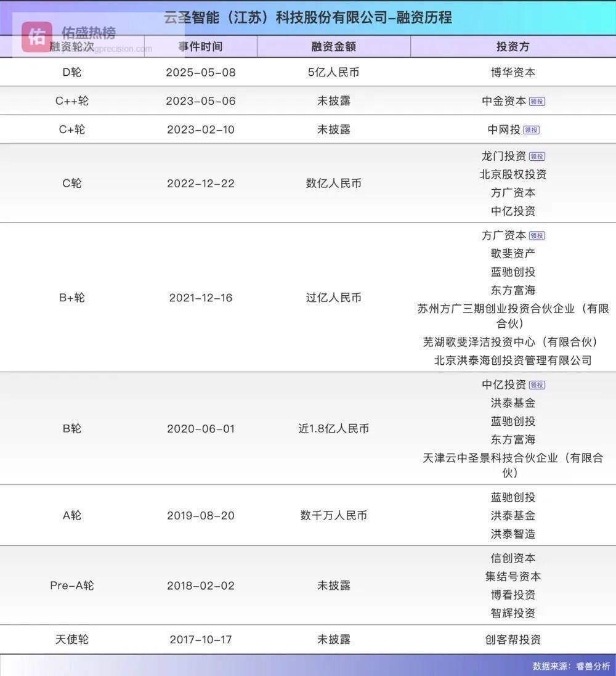Click the 佑盛热榜 logo icon
616x676 pixels.
tap(37, 37)
